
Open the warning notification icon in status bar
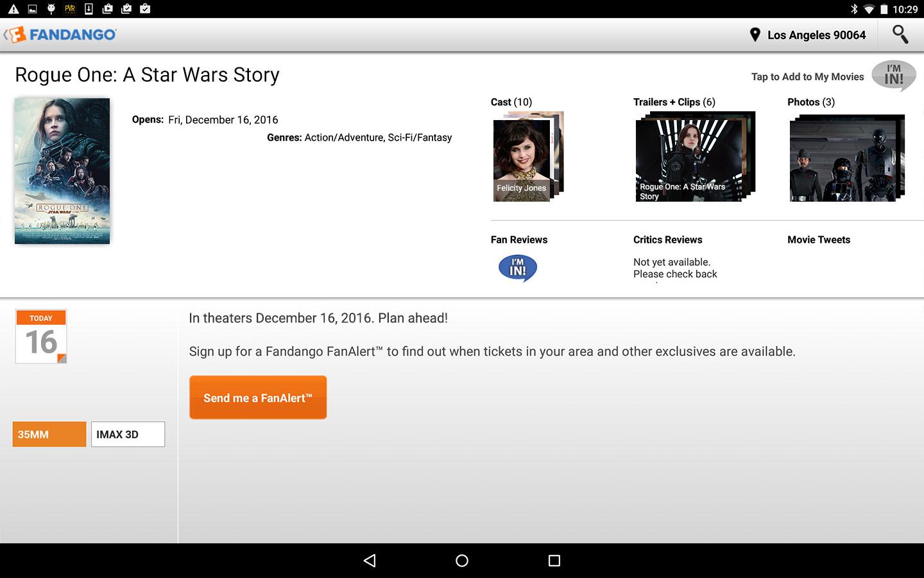tap(13, 9)
